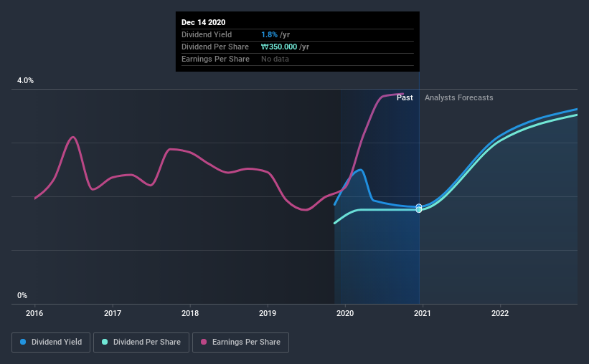Toggle the Earnings Per Share legend button
Viewport: 589px width, 364px height.
coord(240,343)
